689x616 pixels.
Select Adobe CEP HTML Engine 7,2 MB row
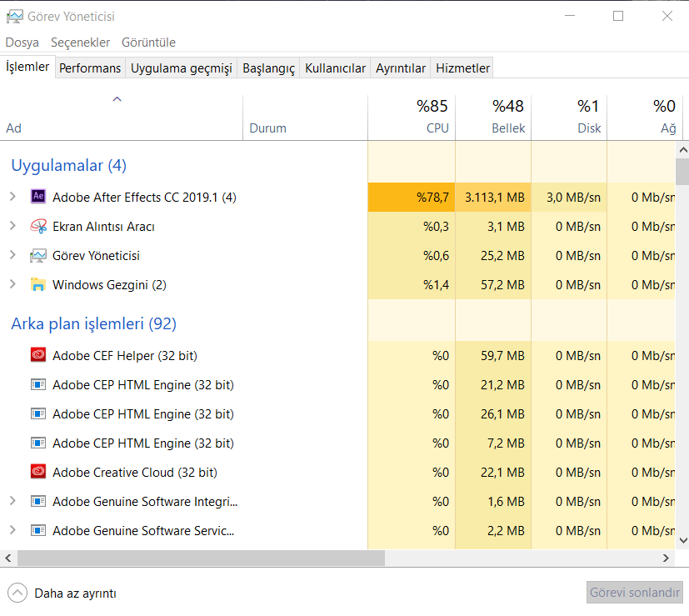pyautogui.click(x=337, y=443)
